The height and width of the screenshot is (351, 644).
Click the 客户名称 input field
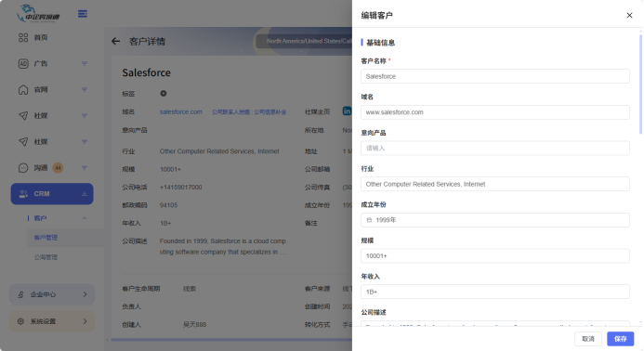[495, 76]
